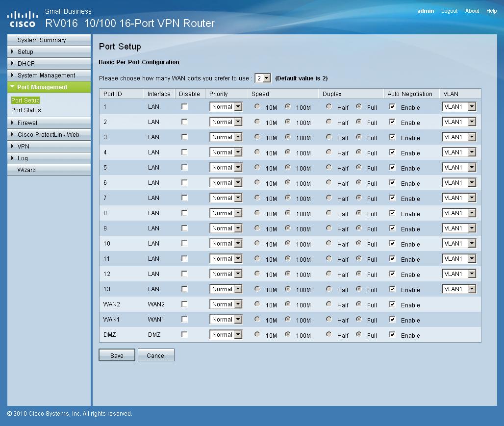The height and width of the screenshot is (426, 504).
Task: Uncheck Auto Negotiation for DMZ
Action: [392, 334]
